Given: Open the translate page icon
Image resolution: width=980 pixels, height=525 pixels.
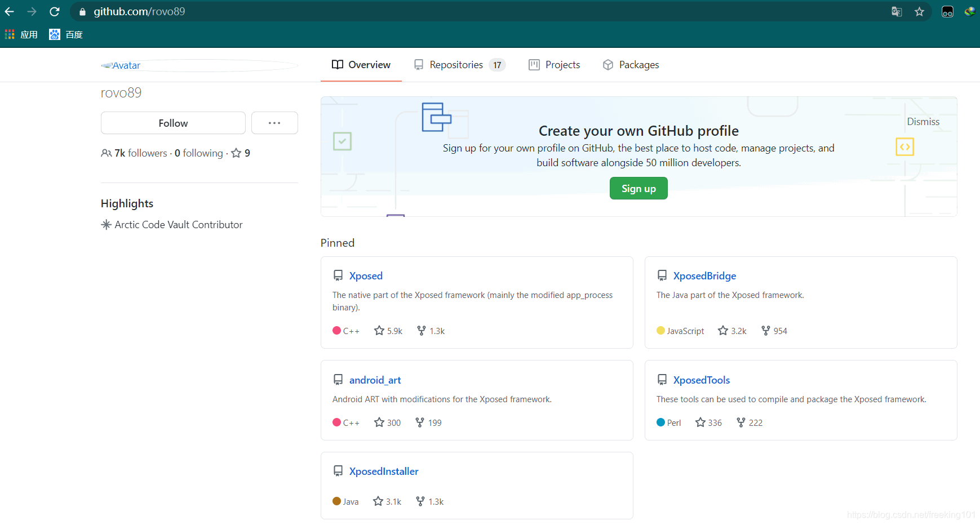Looking at the screenshot, I should pyautogui.click(x=897, y=11).
